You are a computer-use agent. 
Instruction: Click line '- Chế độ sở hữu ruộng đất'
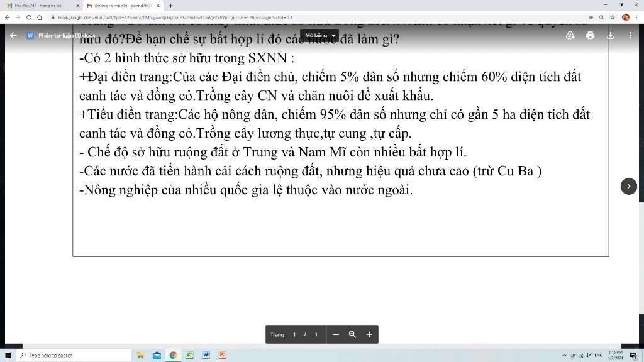click(273, 152)
